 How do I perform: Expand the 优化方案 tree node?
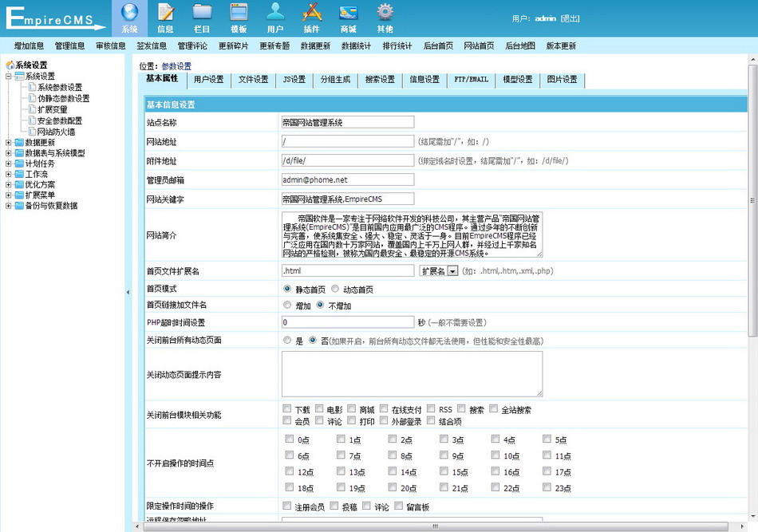coord(8,184)
